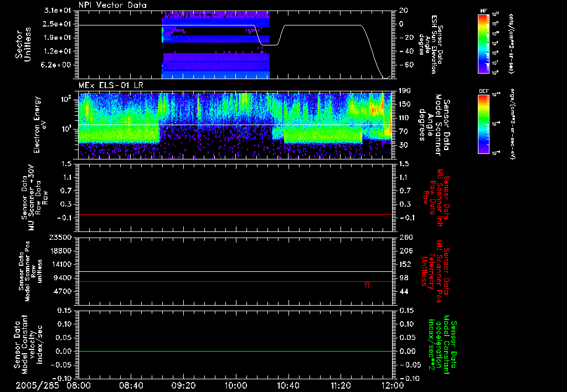Click the 23500 scanner position tick label
The width and height of the screenshot is (567, 392).
tap(60, 237)
